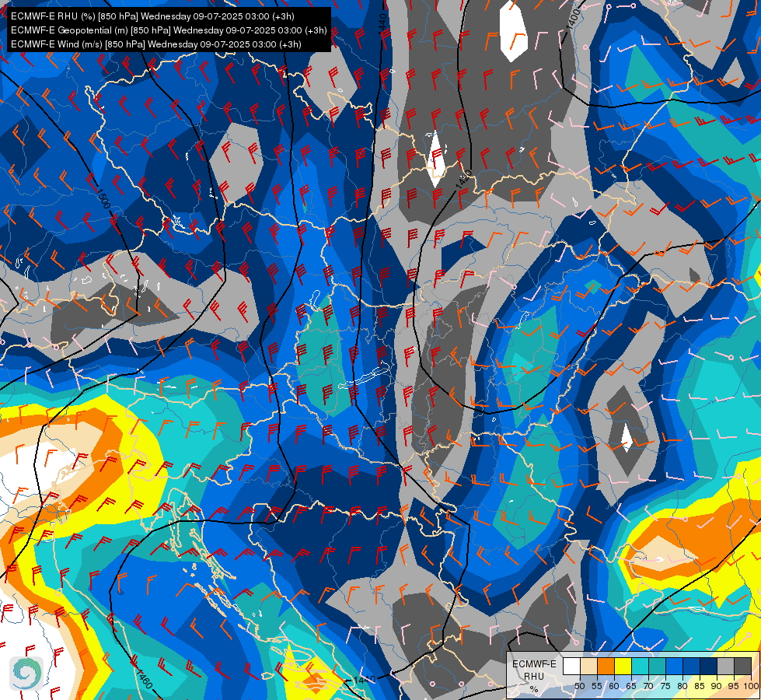
Task: Select the beige 50-55 legend swatch
Action: tap(588, 666)
